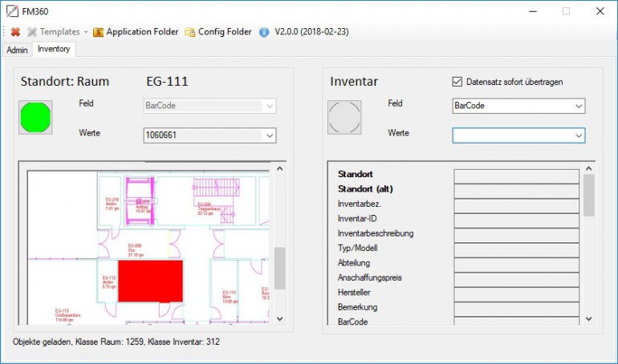This screenshot has width=618, height=364.
Task: Click the inventory list scroll up arrow
Action: [x=589, y=169]
